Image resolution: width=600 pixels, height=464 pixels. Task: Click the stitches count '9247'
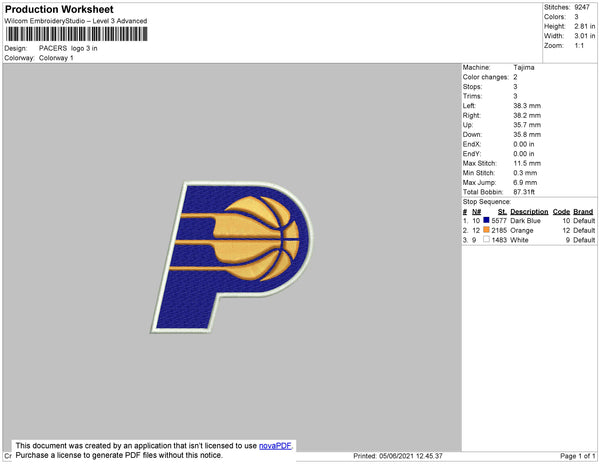(x=582, y=7)
